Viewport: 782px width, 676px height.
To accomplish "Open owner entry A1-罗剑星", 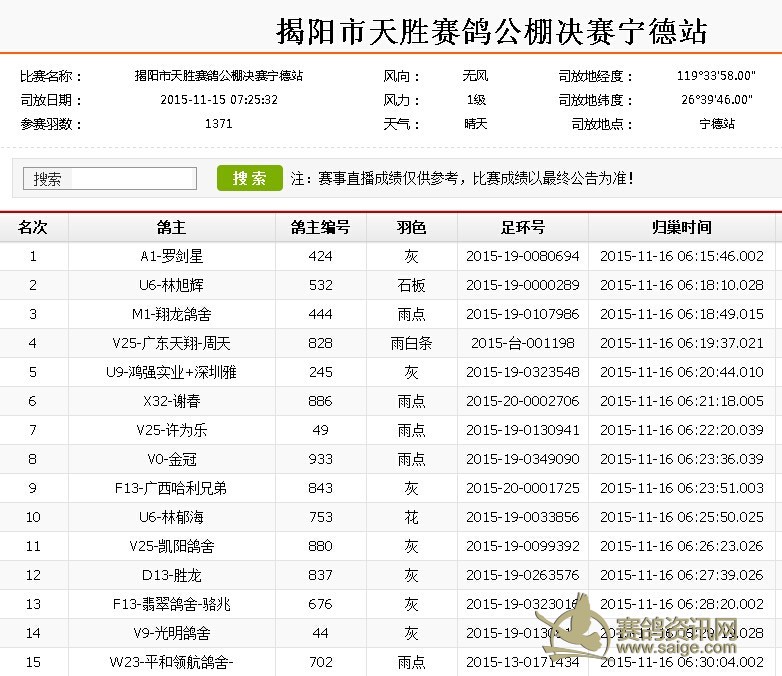I will [x=171, y=256].
